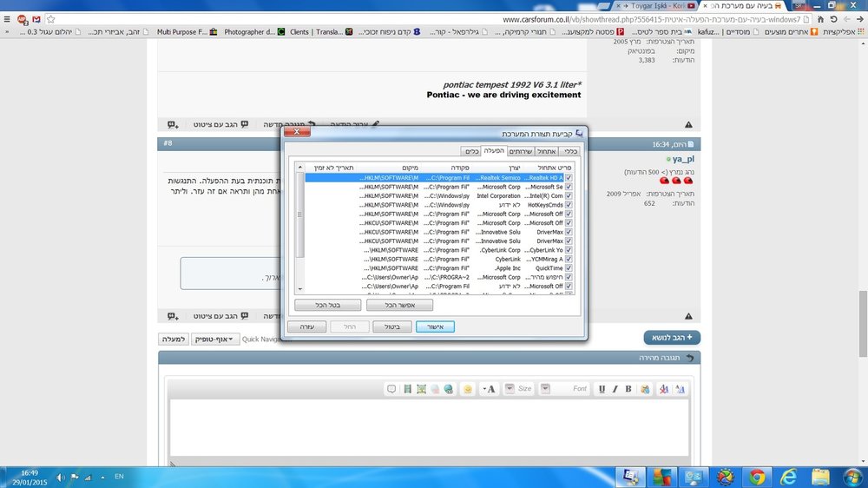Select the הפעלה tab

pyautogui.click(x=494, y=151)
